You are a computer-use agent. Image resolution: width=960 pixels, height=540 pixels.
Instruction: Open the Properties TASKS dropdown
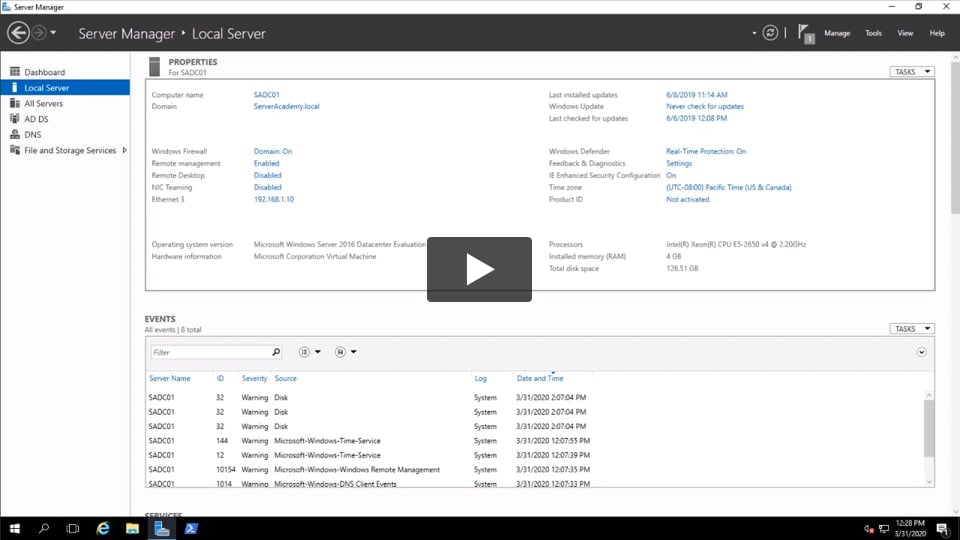(x=911, y=72)
